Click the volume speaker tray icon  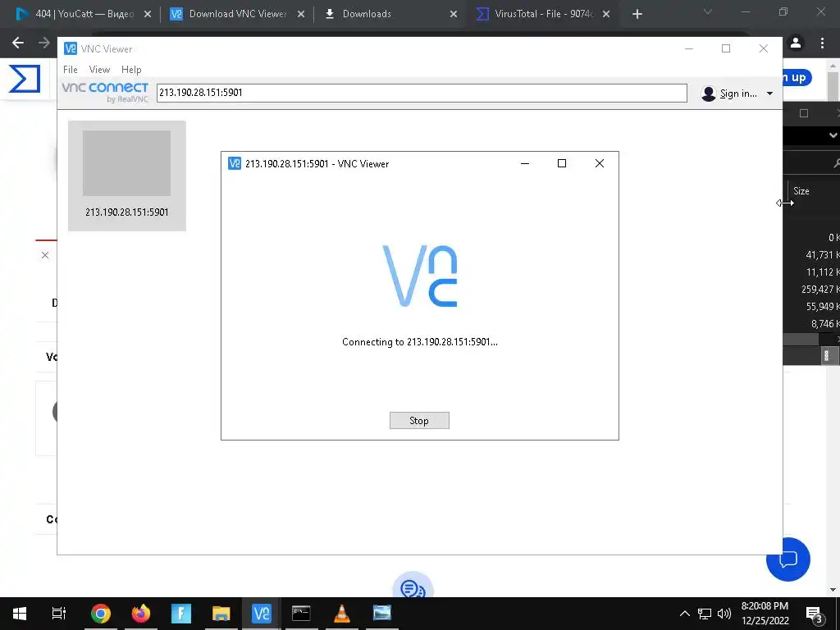tap(724, 614)
